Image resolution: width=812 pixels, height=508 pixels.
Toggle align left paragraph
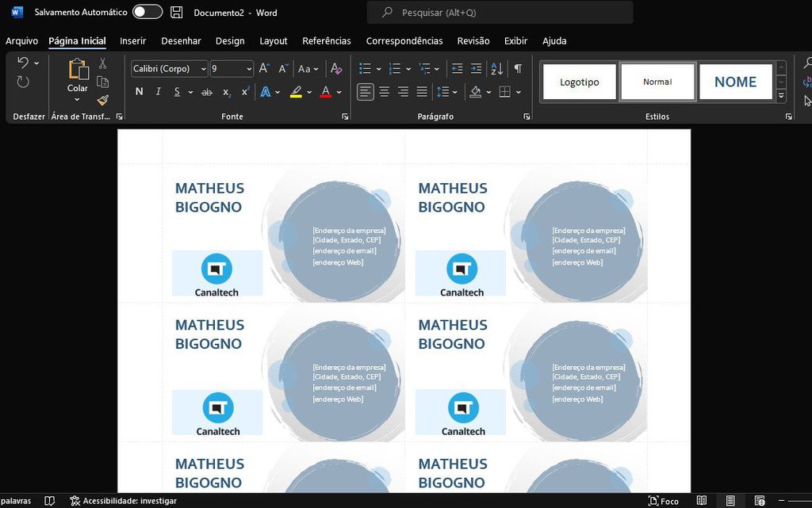[x=365, y=92]
